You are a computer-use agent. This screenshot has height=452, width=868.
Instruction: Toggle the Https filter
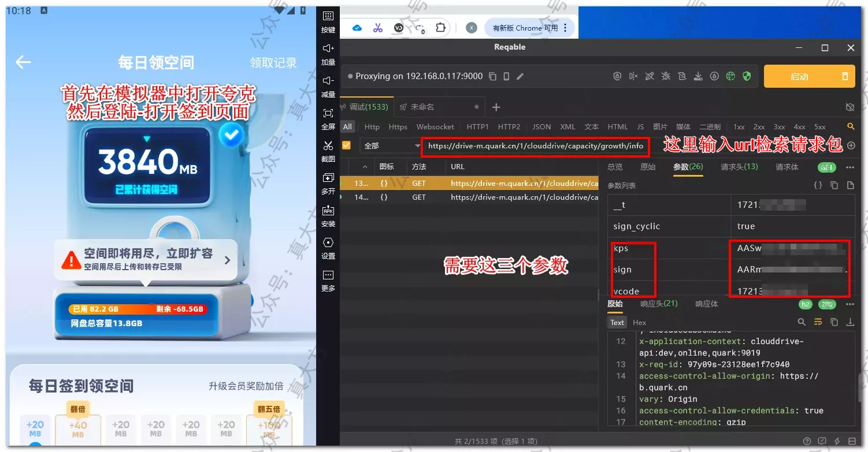click(398, 127)
